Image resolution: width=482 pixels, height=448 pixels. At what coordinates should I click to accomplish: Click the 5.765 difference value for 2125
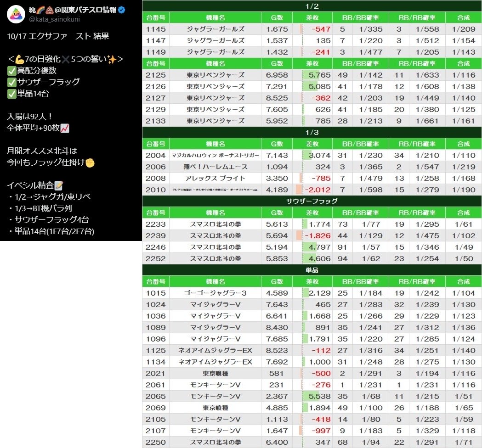click(x=319, y=75)
